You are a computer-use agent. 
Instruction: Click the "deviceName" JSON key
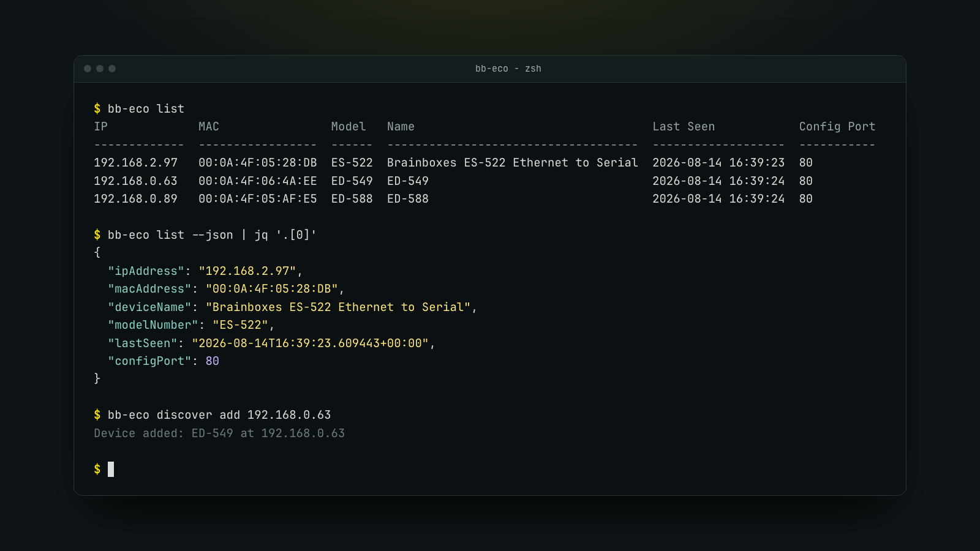coord(149,307)
